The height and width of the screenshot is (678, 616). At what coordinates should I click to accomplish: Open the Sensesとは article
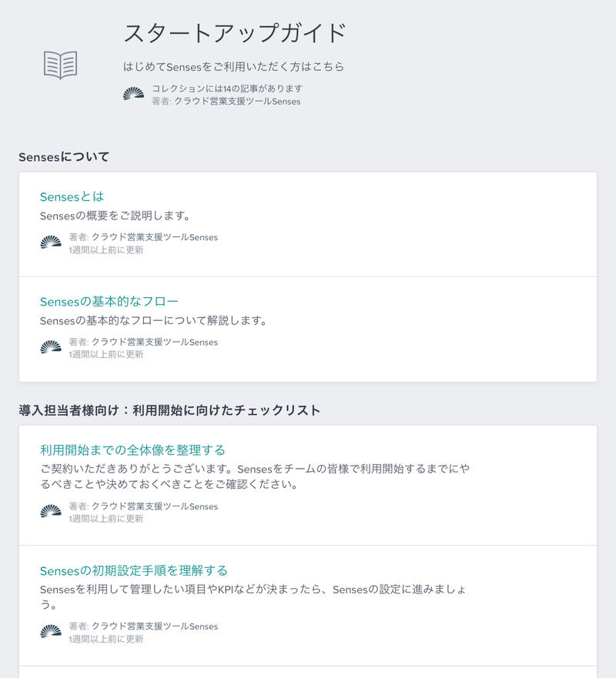click(x=72, y=197)
